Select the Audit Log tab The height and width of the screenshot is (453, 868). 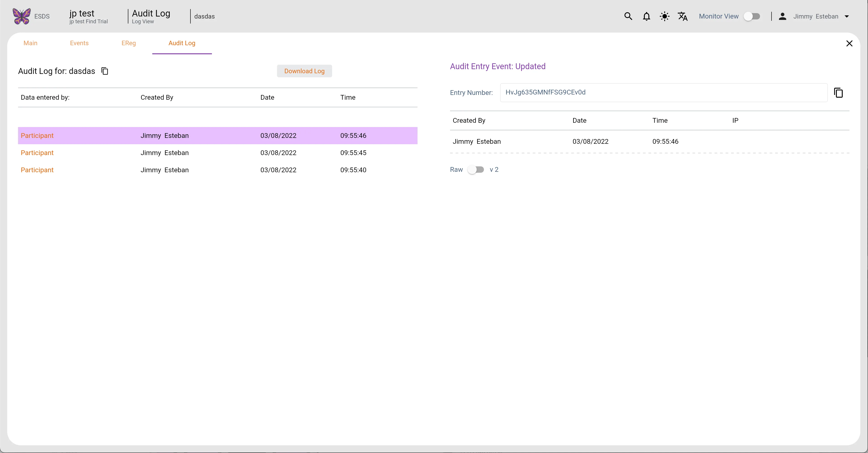click(182, 43)
